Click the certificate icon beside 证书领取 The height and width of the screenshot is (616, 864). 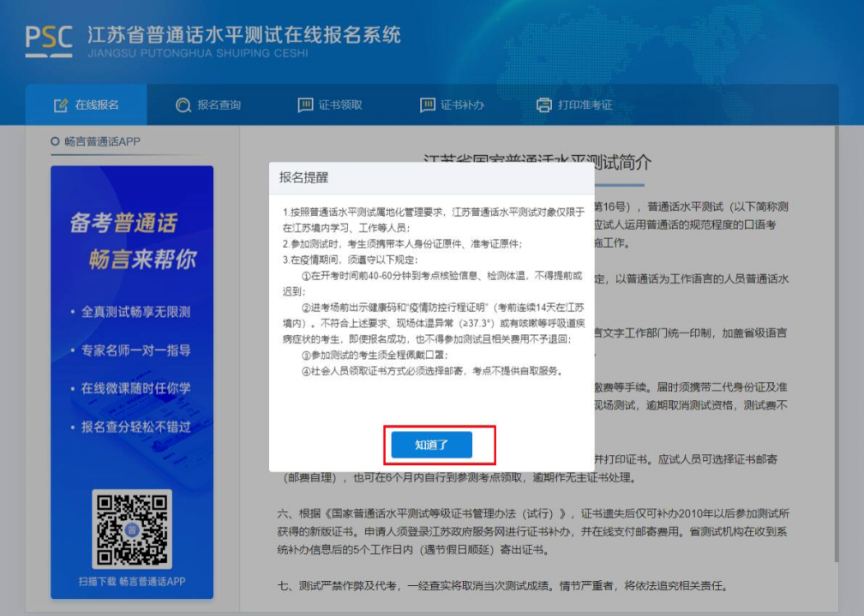305,105
